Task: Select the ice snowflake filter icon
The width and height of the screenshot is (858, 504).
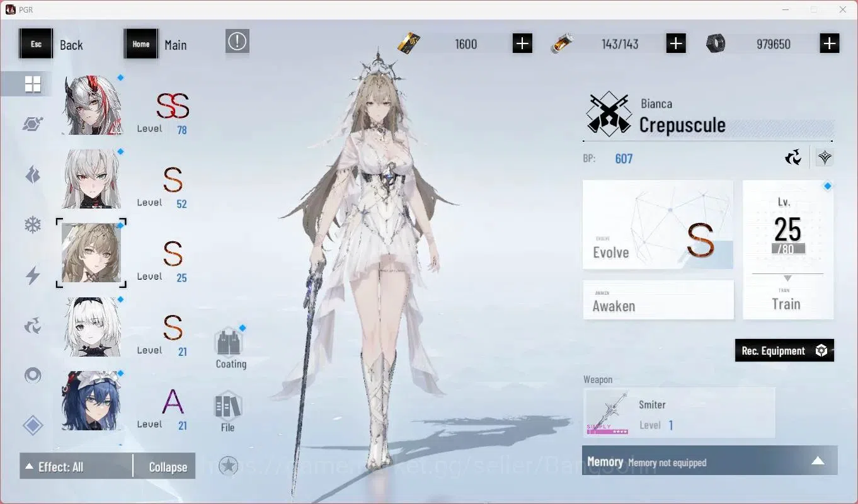Action: 33,225
